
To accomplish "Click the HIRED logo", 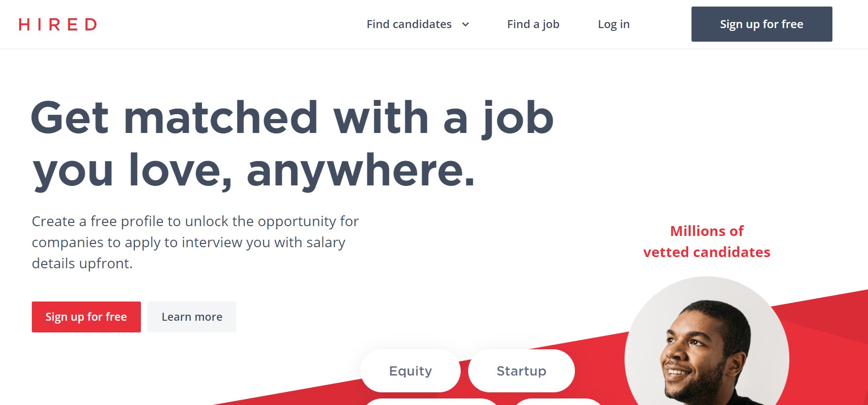I will point(58,24).
